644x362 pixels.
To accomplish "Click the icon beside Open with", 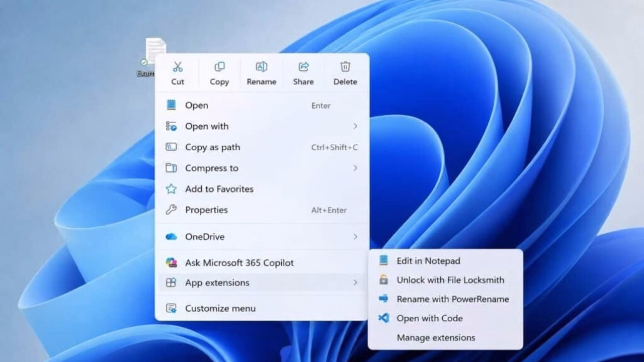I will (x=171, y=126).
